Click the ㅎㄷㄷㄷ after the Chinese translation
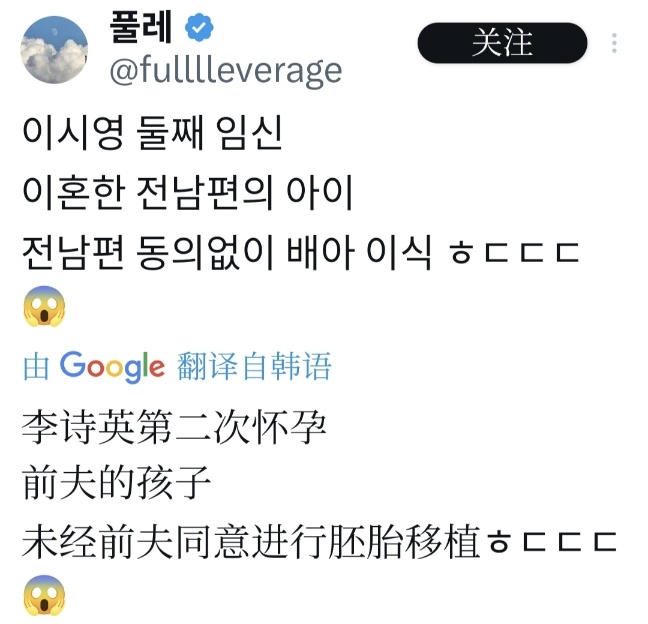The image size is (648, 624). tap(552, 541)
